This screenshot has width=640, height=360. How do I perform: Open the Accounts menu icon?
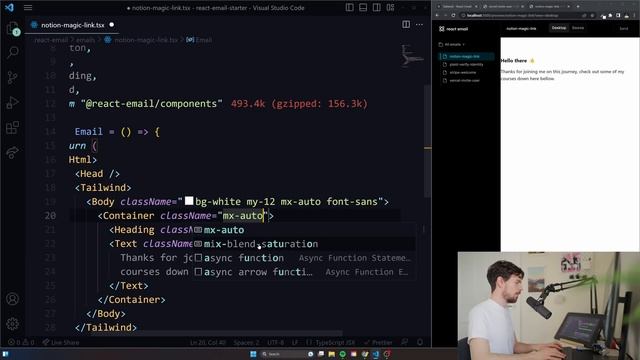coord(13,299)
